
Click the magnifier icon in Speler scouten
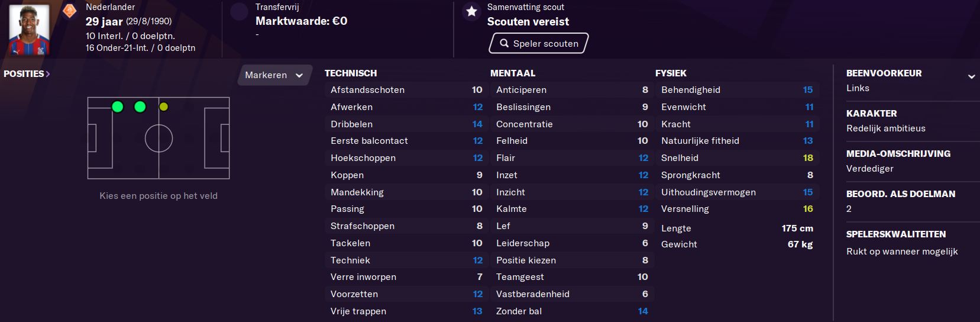click(x=504, y=43)
